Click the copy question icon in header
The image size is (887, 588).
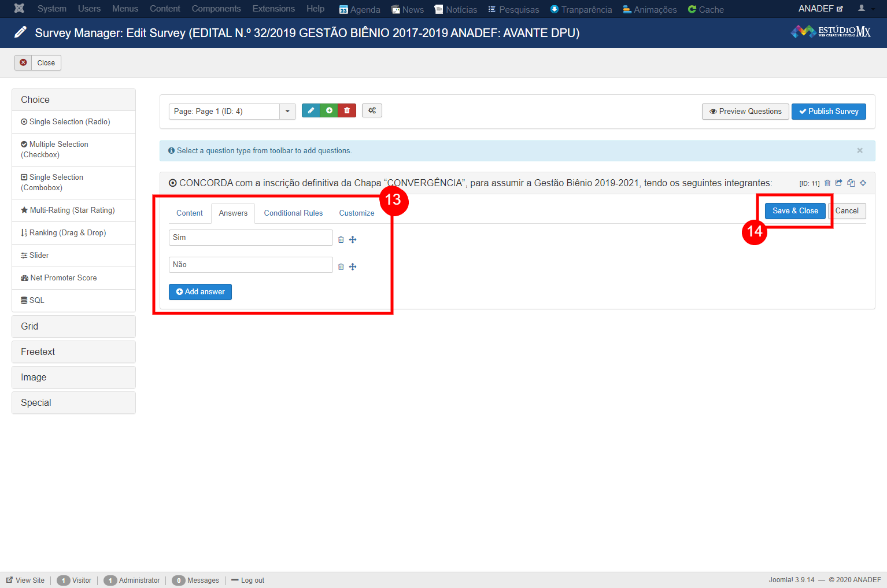pyautogui.click(x=851, y=183)
